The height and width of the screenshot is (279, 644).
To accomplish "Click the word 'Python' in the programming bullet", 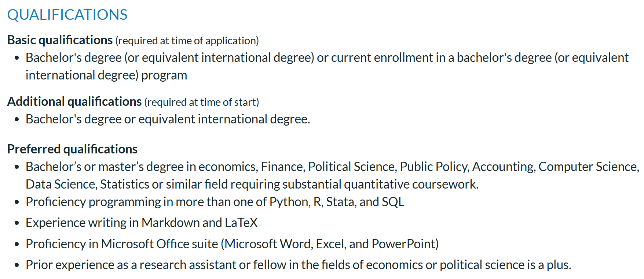I will (289, 202).
